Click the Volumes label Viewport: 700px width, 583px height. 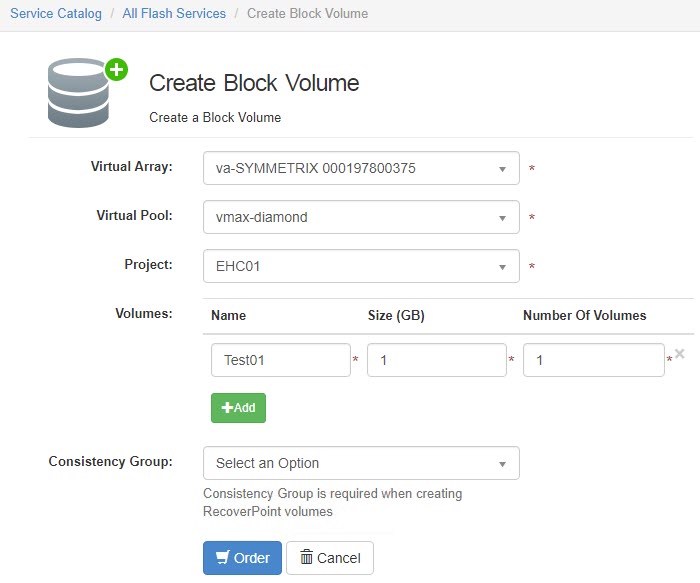click(x=144, y=313)
